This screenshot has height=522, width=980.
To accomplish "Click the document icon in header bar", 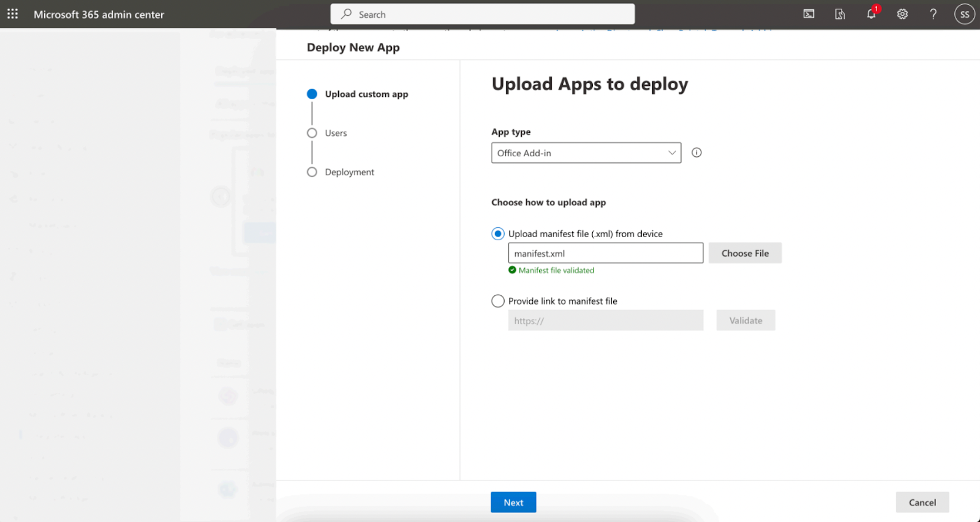I will tap(840, 14).
